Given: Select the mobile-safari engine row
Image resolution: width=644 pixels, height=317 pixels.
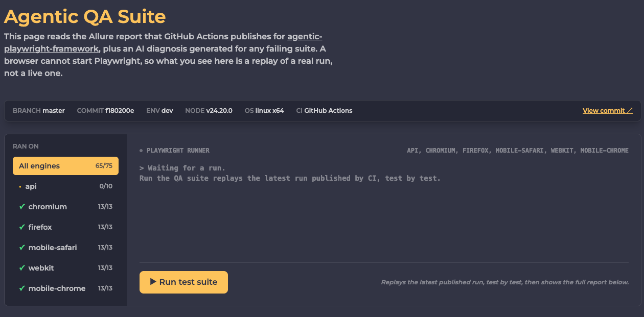Looking at the screenshot, I should pos(65,248).
